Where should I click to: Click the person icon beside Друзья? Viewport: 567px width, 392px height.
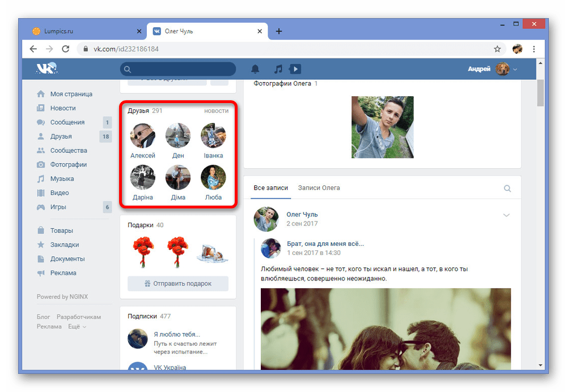(x=41, y=136)
